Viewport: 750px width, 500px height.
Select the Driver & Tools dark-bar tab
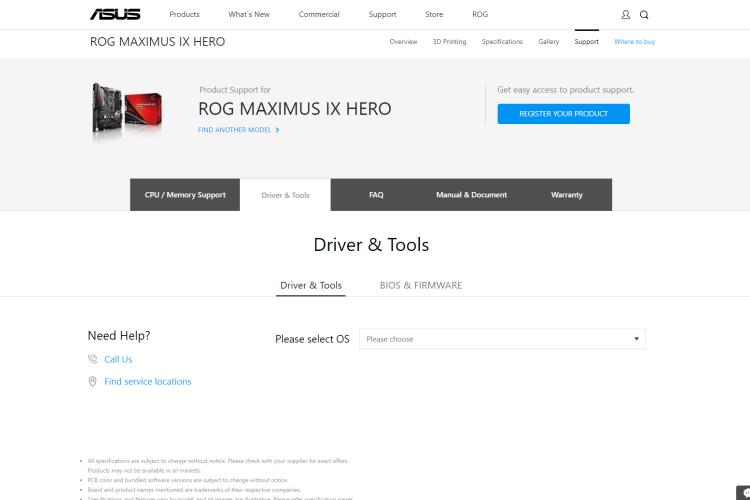(285, 195)
